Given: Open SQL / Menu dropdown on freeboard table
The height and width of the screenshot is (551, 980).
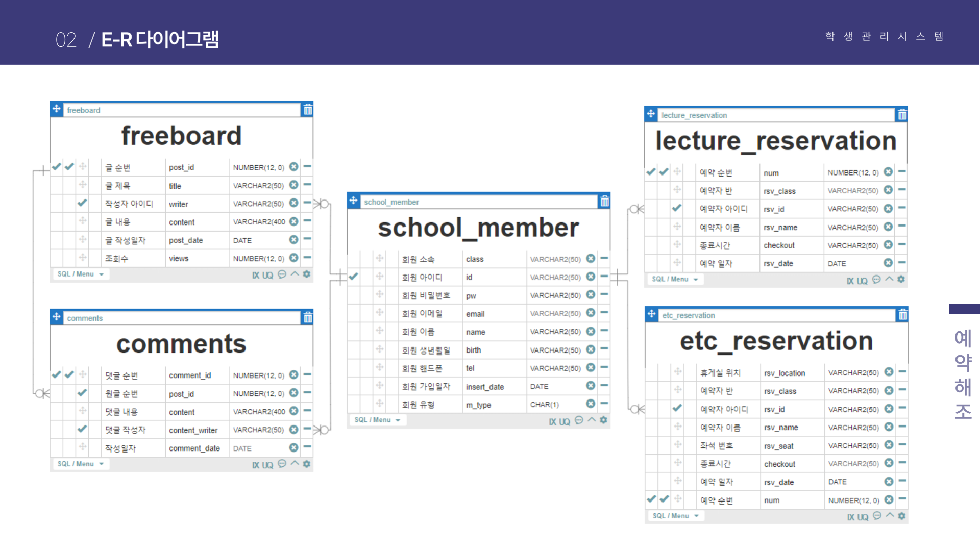Looking at the screenshot, I should [81, 274].
